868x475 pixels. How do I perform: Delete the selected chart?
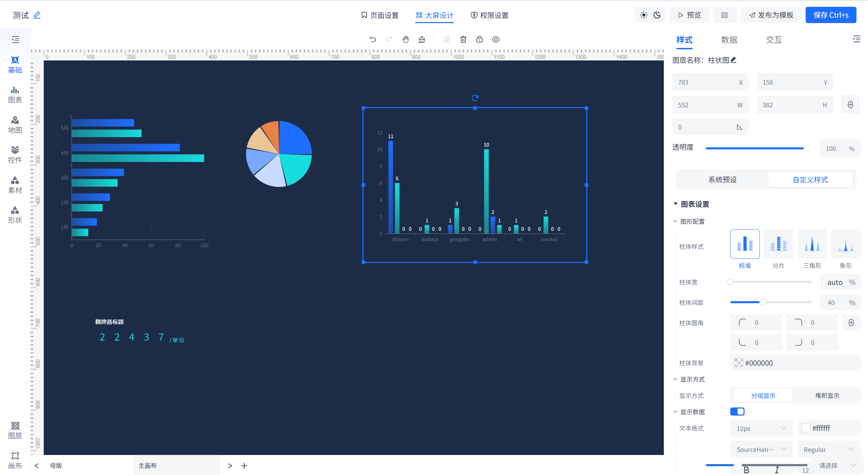(463, 39)
